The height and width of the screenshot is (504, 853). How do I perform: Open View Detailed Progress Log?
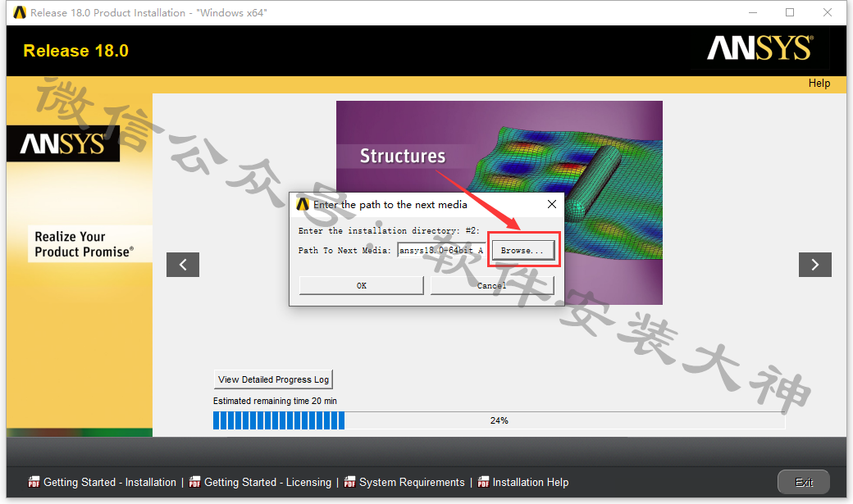point(273,379)
